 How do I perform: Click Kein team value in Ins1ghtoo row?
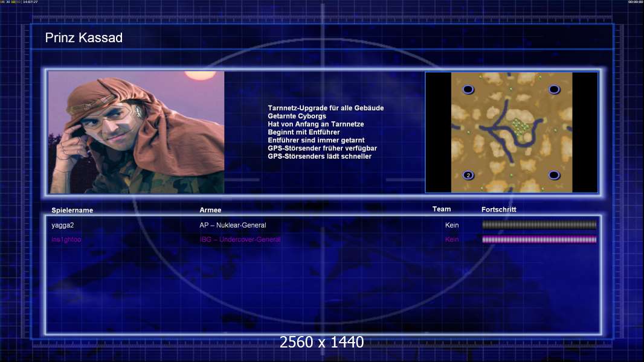(x=452, y=240)
